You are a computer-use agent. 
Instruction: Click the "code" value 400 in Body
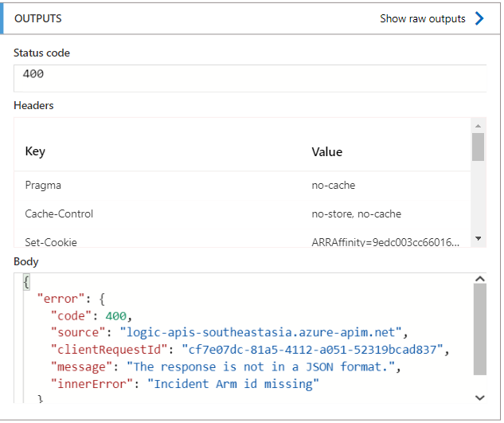click(x=116, y=316)
